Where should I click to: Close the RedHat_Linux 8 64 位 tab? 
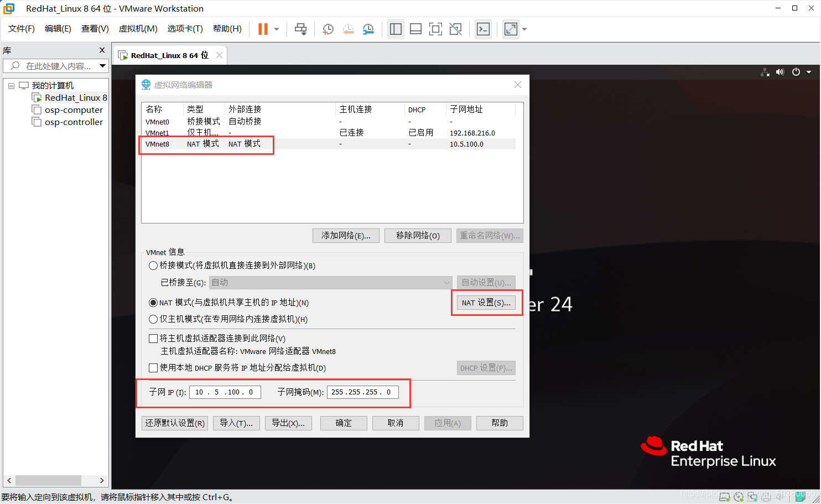(x=220, y=55)
